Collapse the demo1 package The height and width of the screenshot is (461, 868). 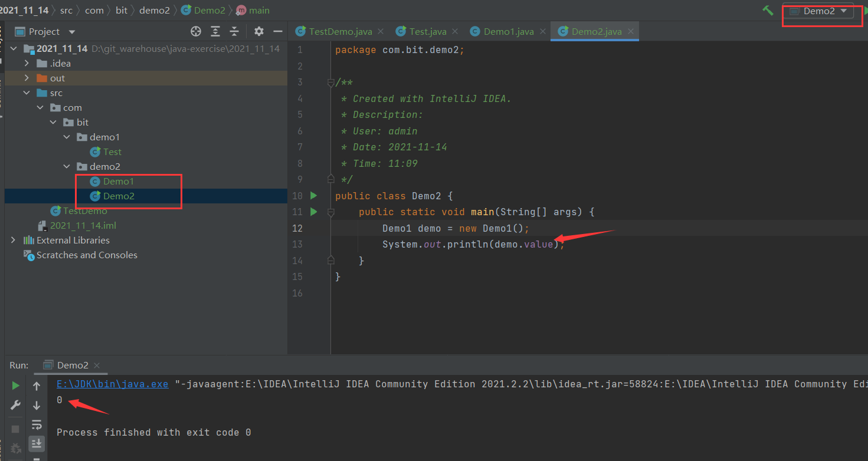pos(67,137)
